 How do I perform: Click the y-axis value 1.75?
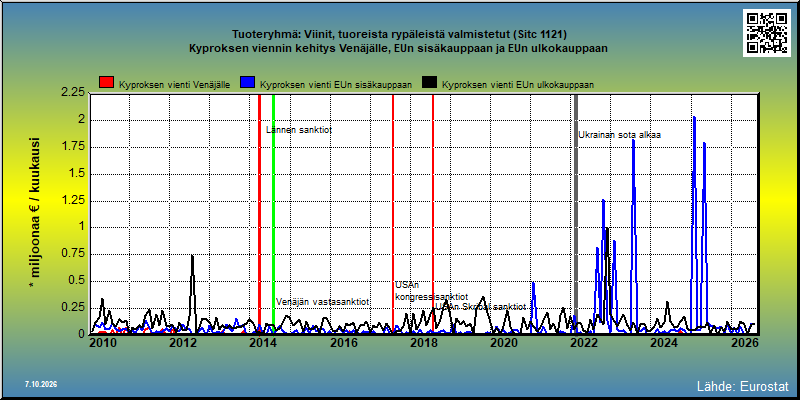click(73, 146)
